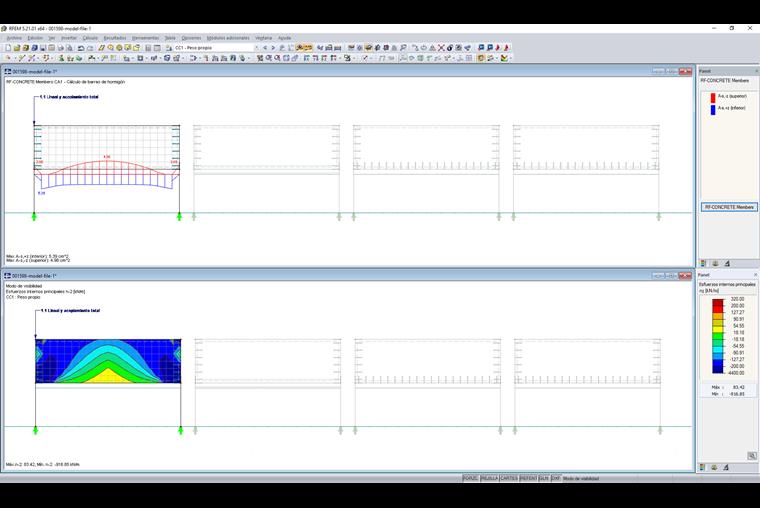Screen dimensions: 760x508
Task: Go to next load case arrow
Action: coord(273,48)
